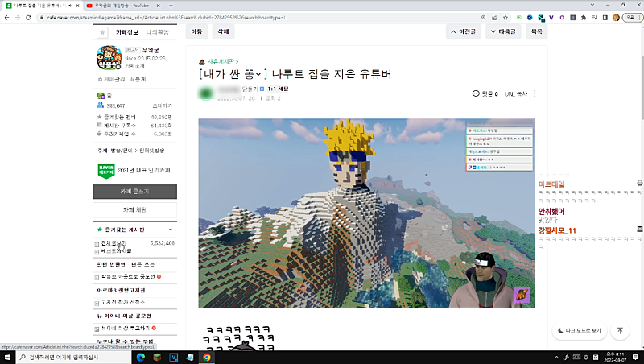Toggle 다크 모드로 보기 dark mode
644x364 pixels.
[x=578, y=331]
